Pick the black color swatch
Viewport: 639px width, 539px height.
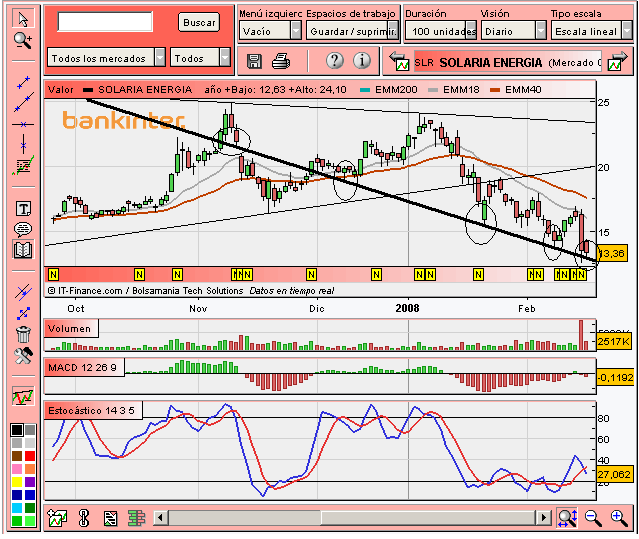pos(17,430)
